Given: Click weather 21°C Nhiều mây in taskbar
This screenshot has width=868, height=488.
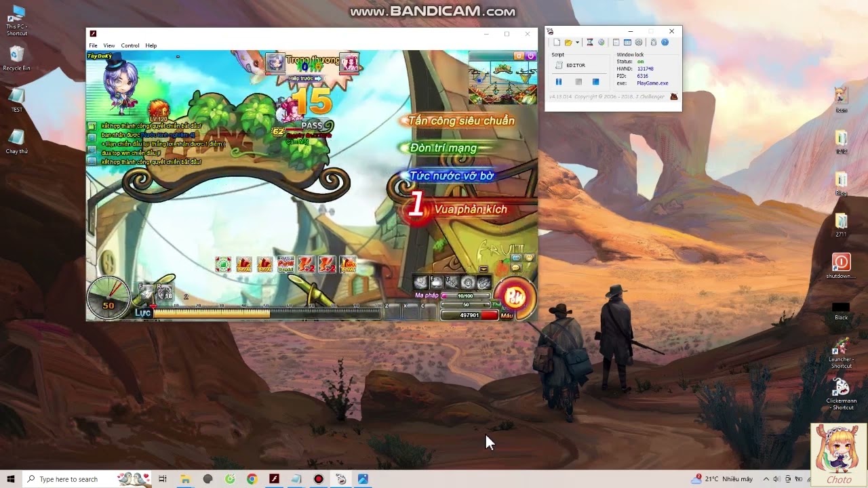Looking at the screenshot, I should (x=722, y=479).
